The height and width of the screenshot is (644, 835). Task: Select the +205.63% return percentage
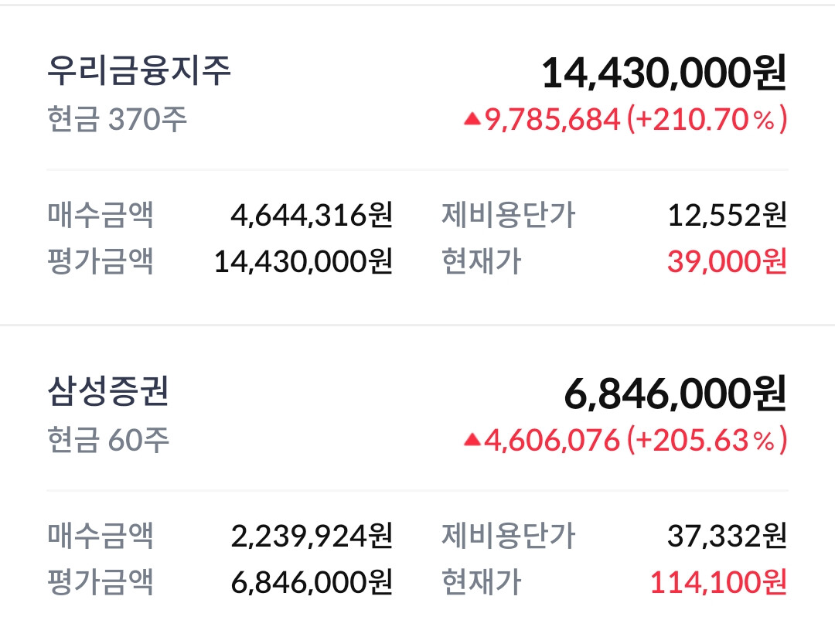(x=707, y=440)
